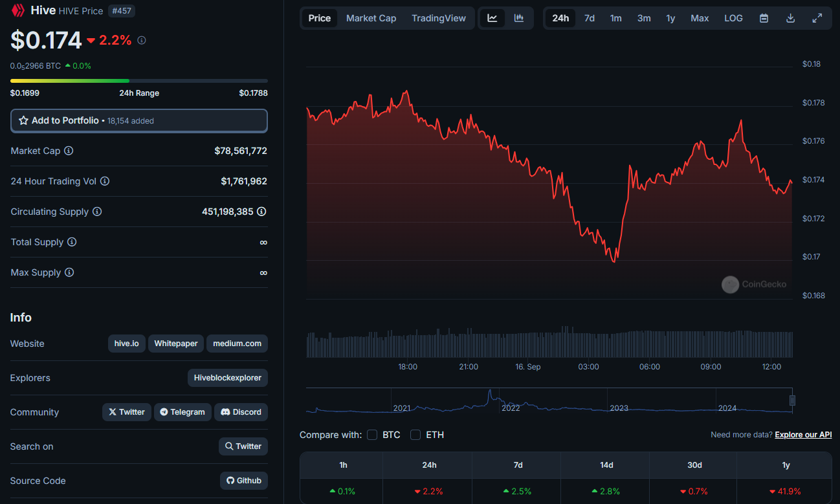Open the Whitepaper link
Viewport: 840px width, 504px height.
[x=176, y=344]
